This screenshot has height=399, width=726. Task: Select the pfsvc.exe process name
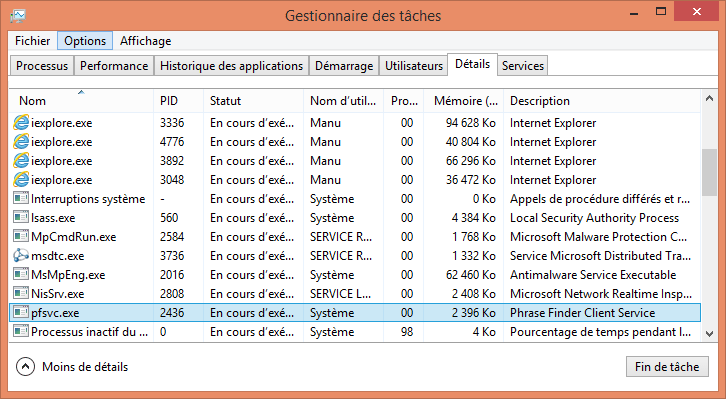tap(55, 313)
